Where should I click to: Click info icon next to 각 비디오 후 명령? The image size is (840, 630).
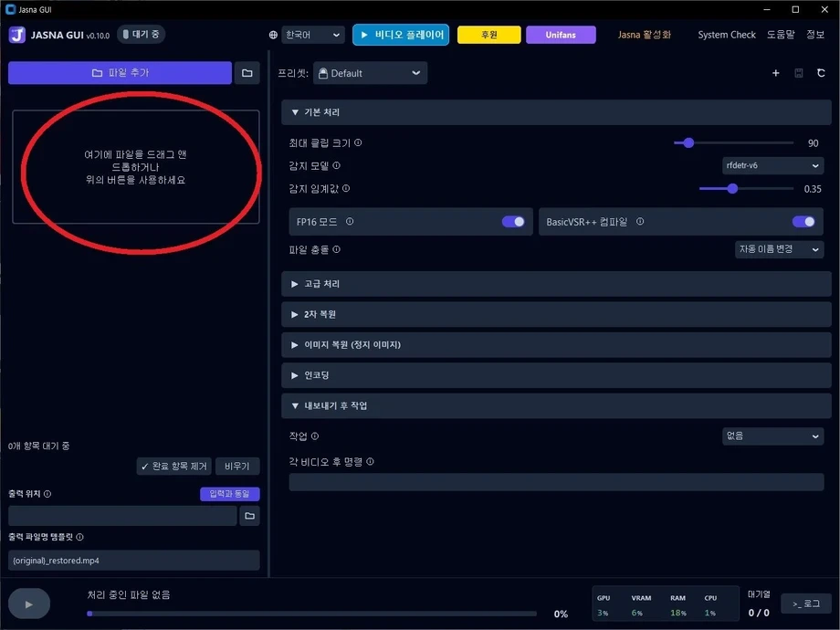tap(370, 461)
